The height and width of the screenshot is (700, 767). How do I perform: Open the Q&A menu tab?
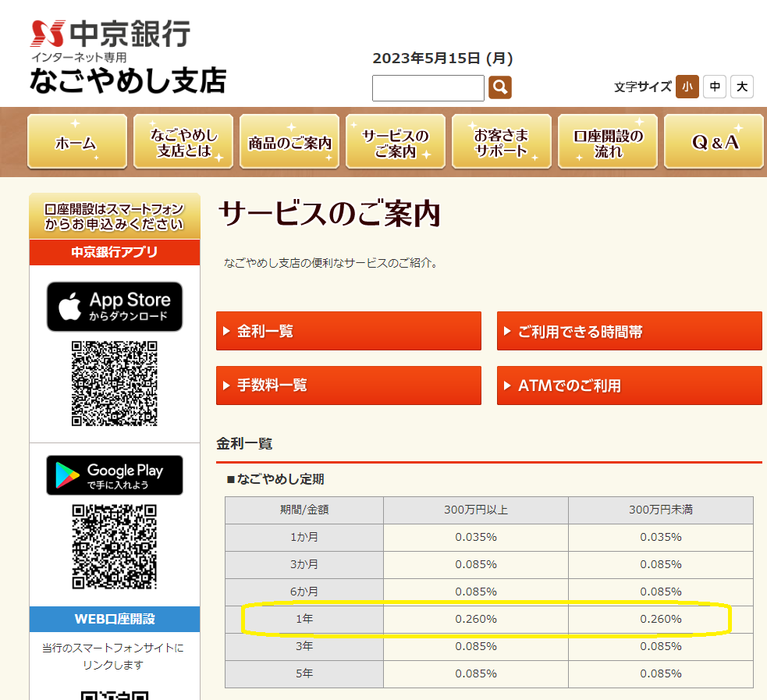click(x=714, y=142)
